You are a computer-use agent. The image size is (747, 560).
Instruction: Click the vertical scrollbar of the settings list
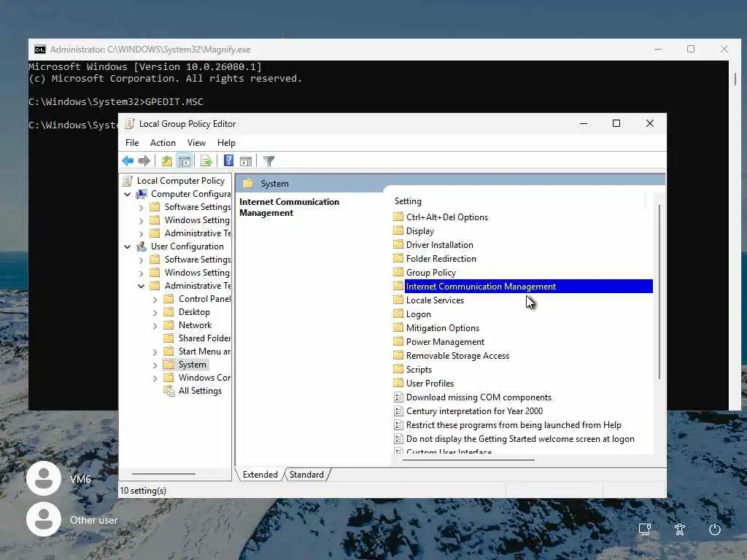[x=659, y=292]
